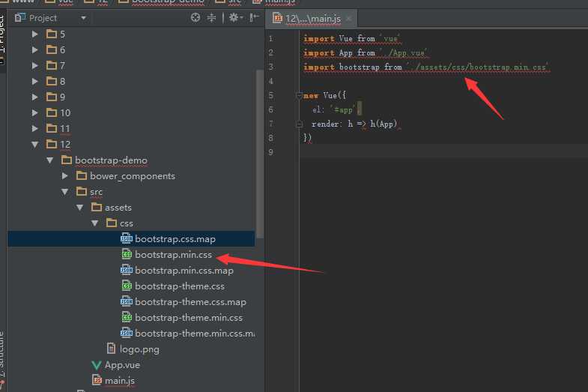Click the bootstrap-theme.css CSS file icon
The height and width of the screenshot is (392, 588).
coord(127,286)
